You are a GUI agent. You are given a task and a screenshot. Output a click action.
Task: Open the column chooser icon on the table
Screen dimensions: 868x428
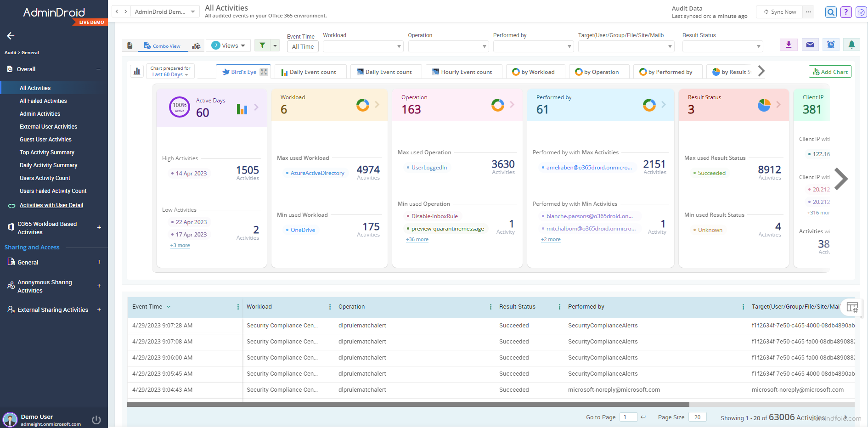click(x=852, y=307)
